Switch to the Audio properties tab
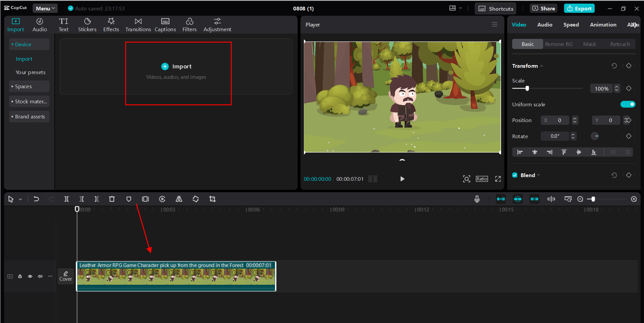 545,25
